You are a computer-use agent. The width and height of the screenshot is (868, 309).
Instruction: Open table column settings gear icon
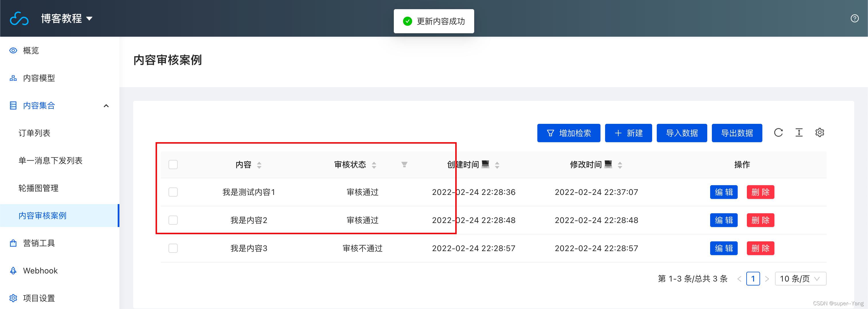click(819, 133)
